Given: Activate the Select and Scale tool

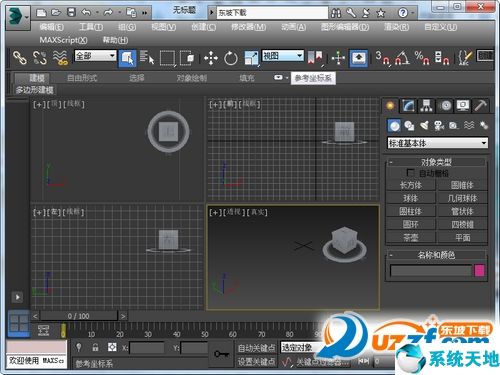Looking at the screenshot, I should point(251,58).
